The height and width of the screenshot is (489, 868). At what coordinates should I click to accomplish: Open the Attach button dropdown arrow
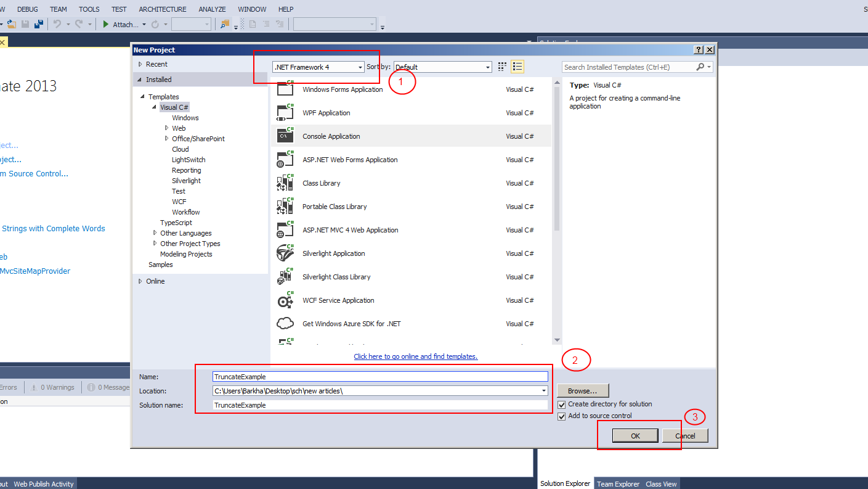pos(144,25)
